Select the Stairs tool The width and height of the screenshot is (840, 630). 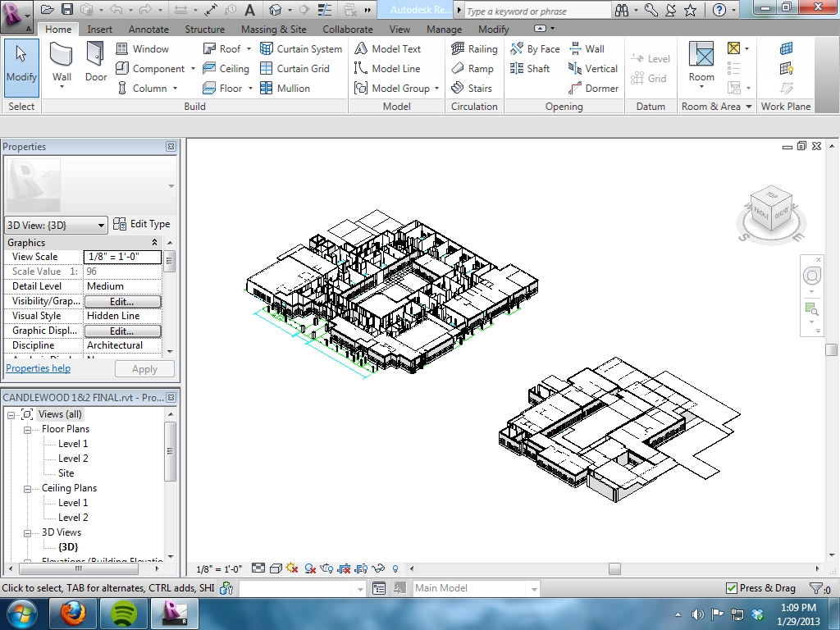[x=472, y=89]
